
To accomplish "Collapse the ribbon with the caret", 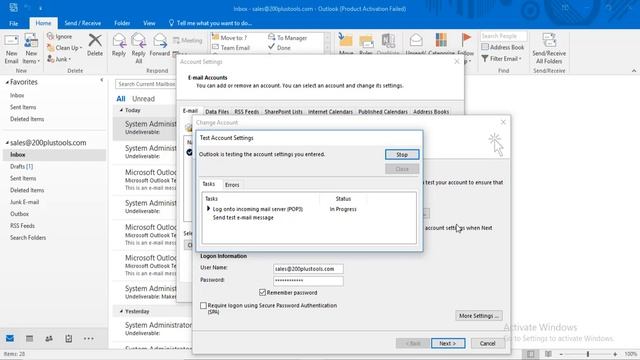I will 634,71.
